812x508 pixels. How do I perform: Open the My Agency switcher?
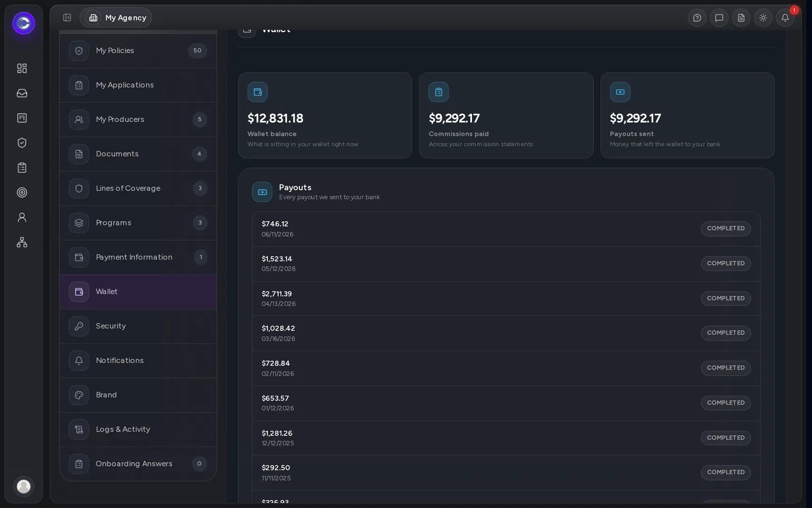click(x=116, y=18)
